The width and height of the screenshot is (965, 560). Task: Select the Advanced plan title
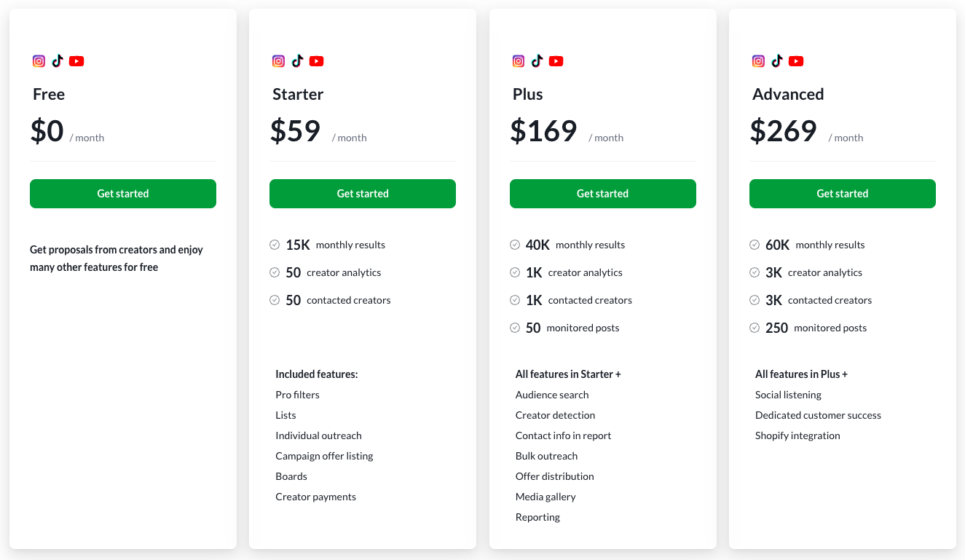click(x=788, y=95)
